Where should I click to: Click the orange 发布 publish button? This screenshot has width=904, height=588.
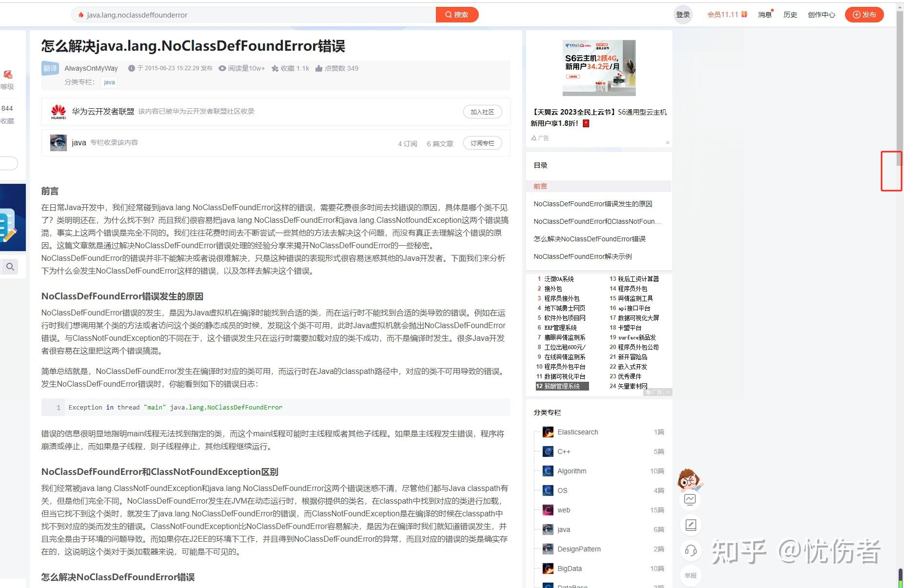pos(864,14)
